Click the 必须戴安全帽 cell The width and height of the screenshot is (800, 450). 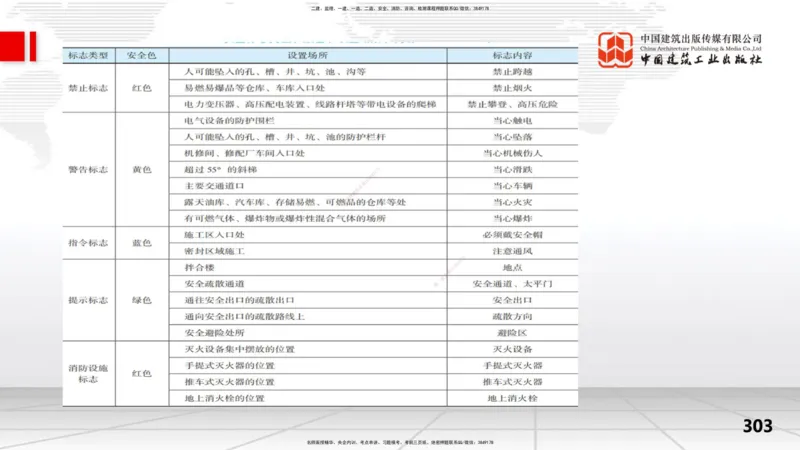512,235
